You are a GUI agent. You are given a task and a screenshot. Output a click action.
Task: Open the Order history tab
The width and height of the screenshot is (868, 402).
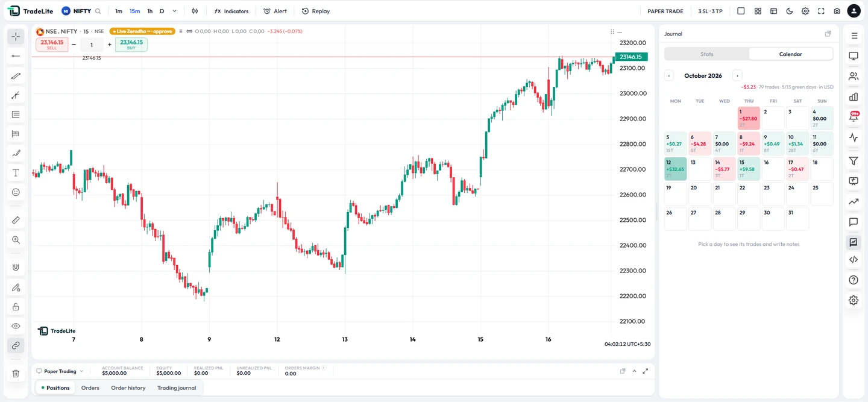pos(128,388)
